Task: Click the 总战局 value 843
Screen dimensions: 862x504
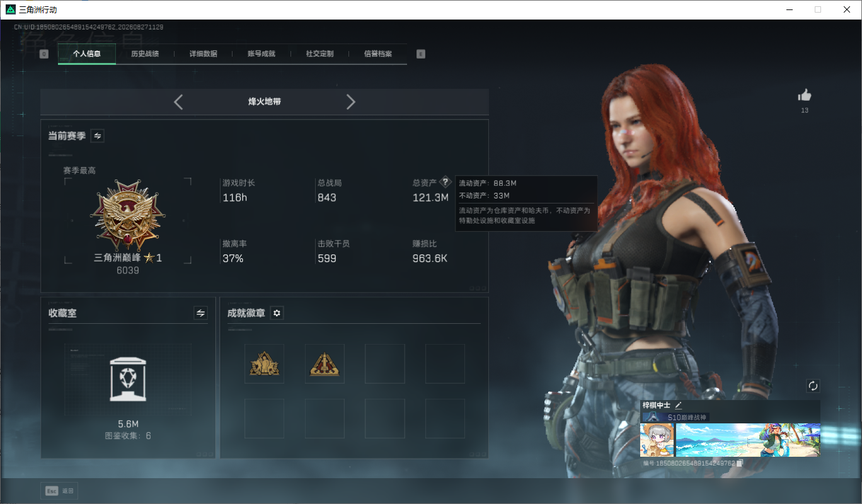Action: [327, 198]
